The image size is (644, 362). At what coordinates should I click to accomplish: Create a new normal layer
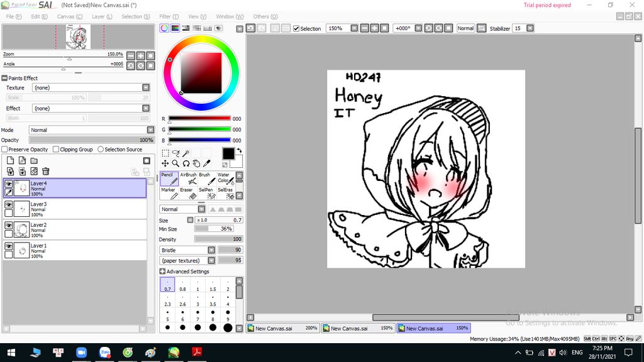(x=11, y=160)
